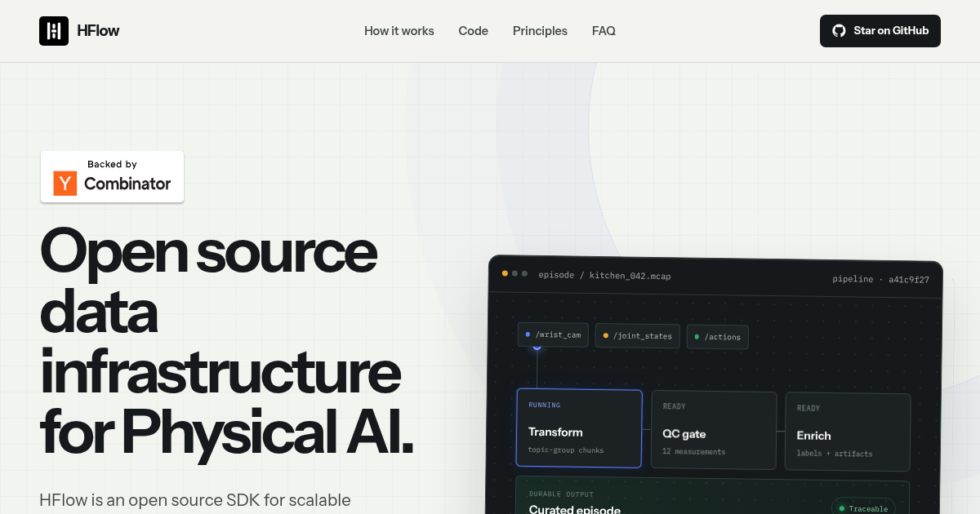Click the HFlow brand name

tap(98, 31)
